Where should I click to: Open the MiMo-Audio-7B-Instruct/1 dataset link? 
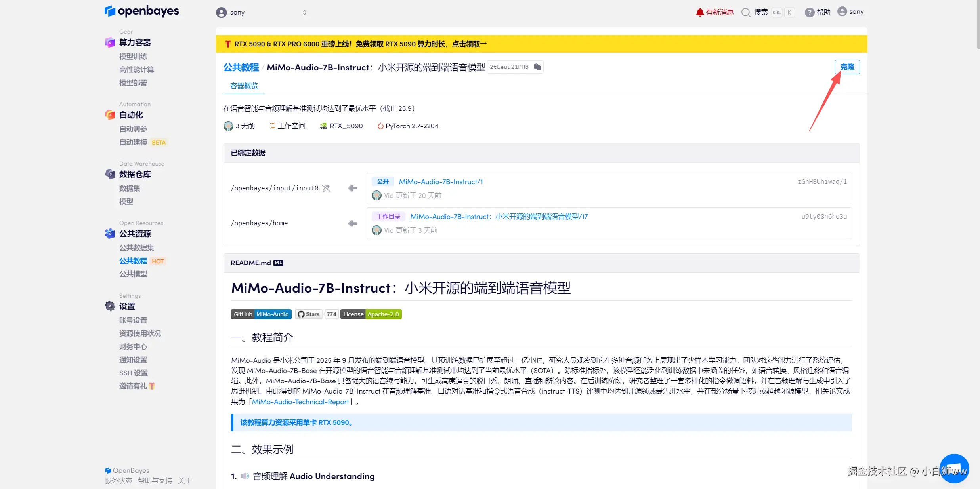tap(441, 182)
